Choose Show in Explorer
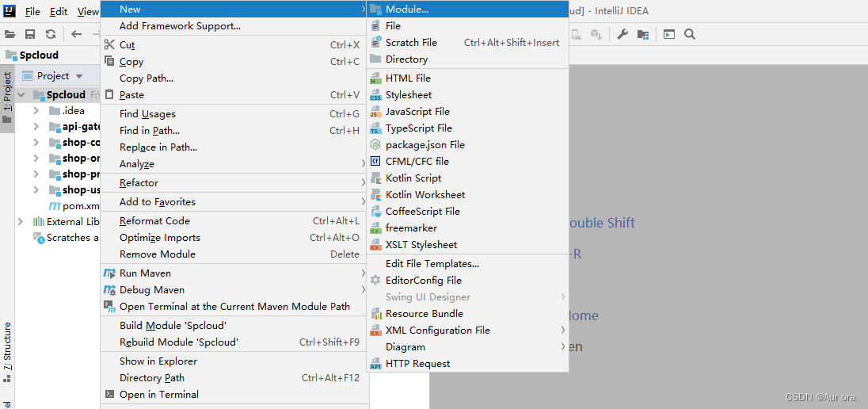Image resolution: width=868 pixels, height=409 pixels. pyautogui.click(x=234, y=361)
